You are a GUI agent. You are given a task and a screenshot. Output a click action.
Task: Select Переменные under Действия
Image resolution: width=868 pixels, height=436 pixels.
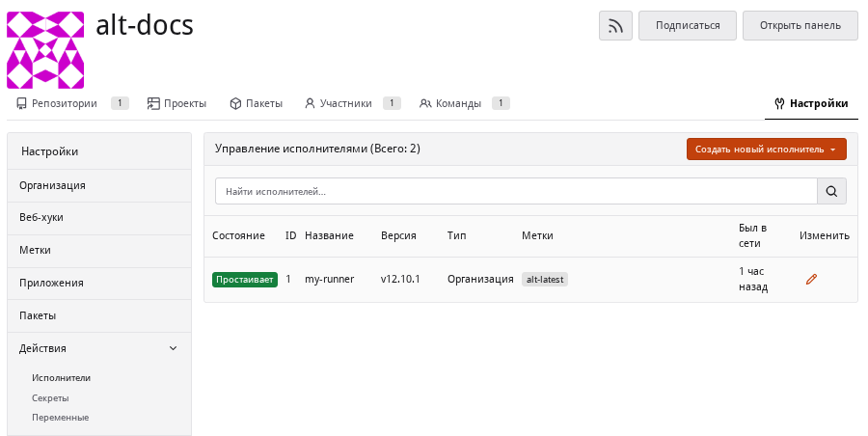coord(61,418)
